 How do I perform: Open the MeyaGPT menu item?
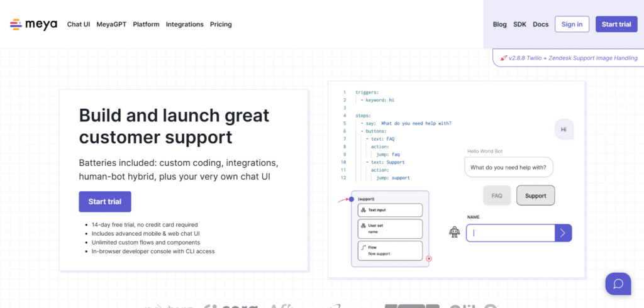tap(111, 25)
